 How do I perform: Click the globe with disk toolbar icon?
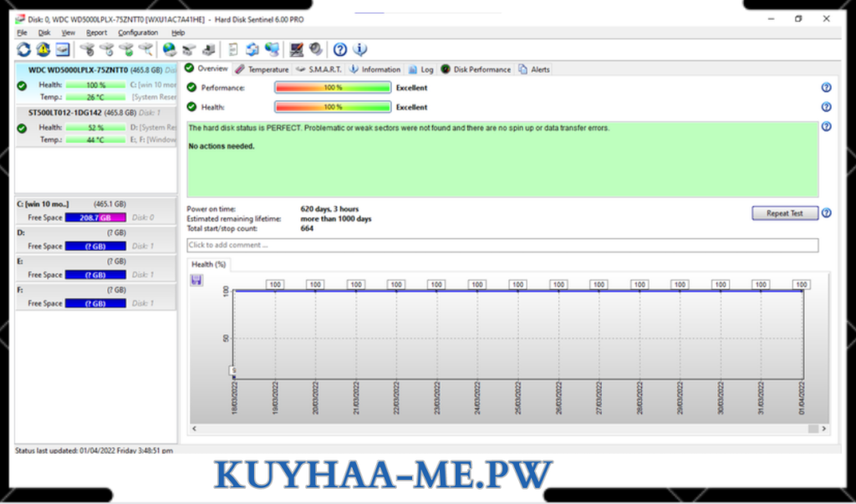point(170,49)
